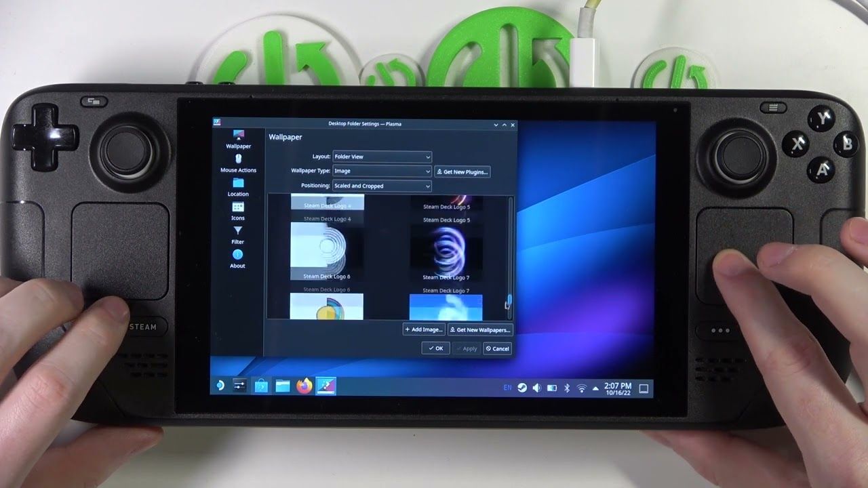The image size is (868, 488).
Task: Click the wallpaper list vertical scrollbar
Action: [510, 258]
